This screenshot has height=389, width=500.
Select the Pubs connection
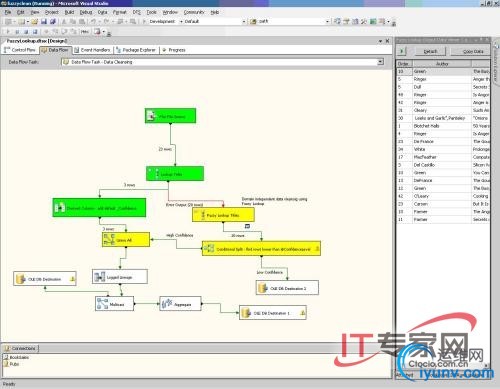click(11, 364)
